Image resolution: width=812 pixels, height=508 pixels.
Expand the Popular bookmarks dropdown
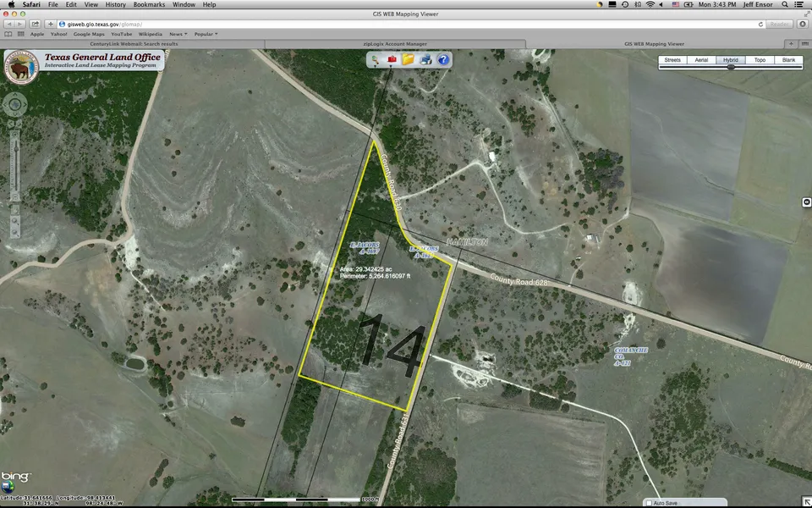[206, 34]
